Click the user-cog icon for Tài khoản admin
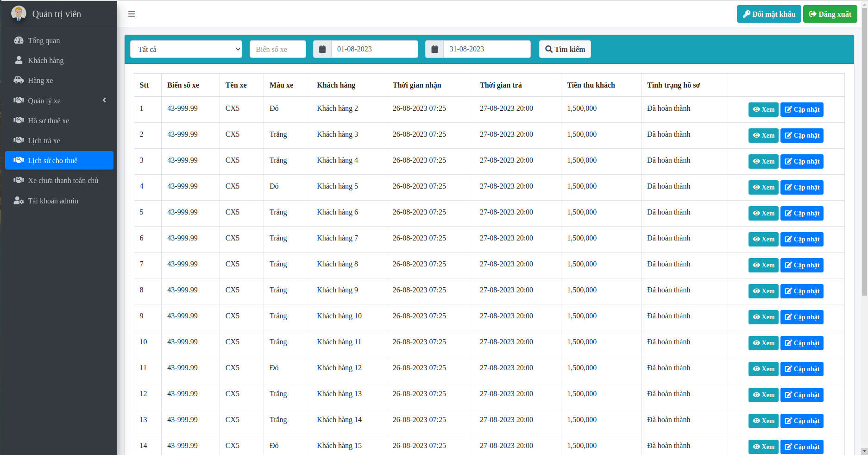Screen dimensions: 868x455 pyautogui.click(x=19, y=201)
